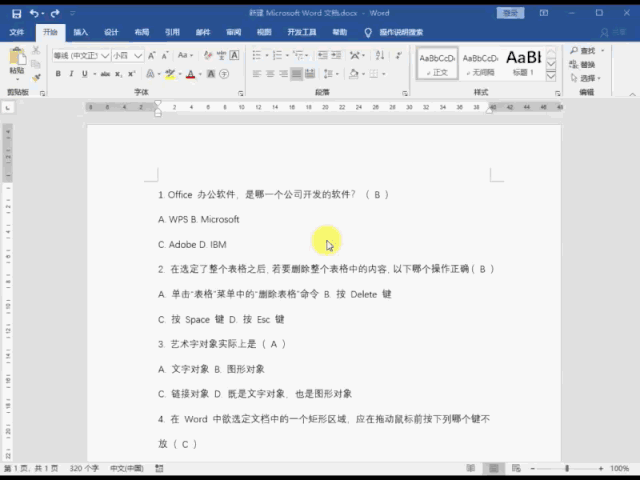
Task: Click the tab selector at ruler corner
Action: click(8, 108)
